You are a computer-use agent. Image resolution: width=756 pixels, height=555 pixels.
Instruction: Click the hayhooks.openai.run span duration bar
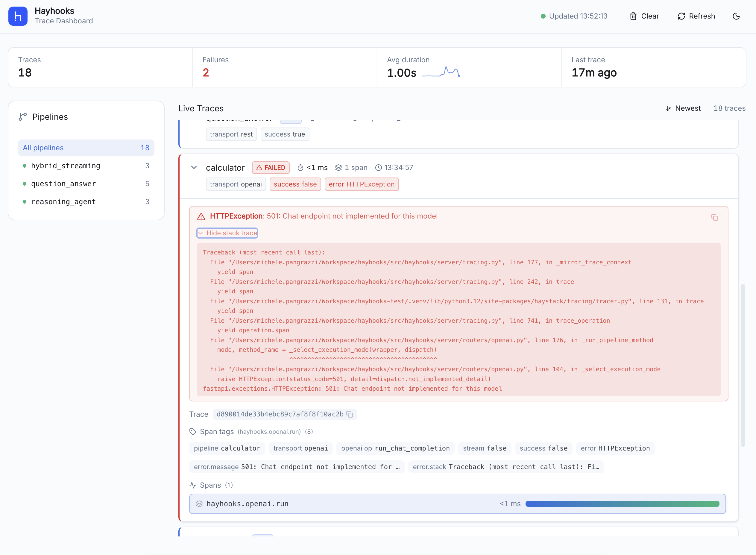(622, 504)
